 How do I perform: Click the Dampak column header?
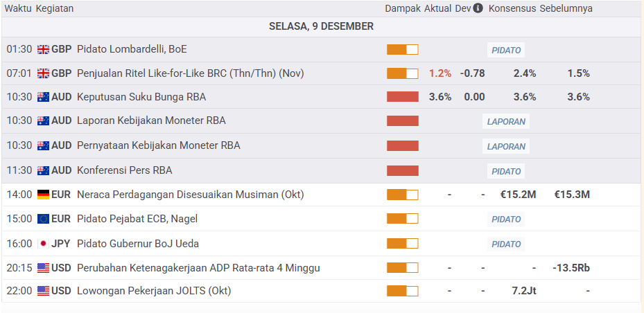click(403, 9)
